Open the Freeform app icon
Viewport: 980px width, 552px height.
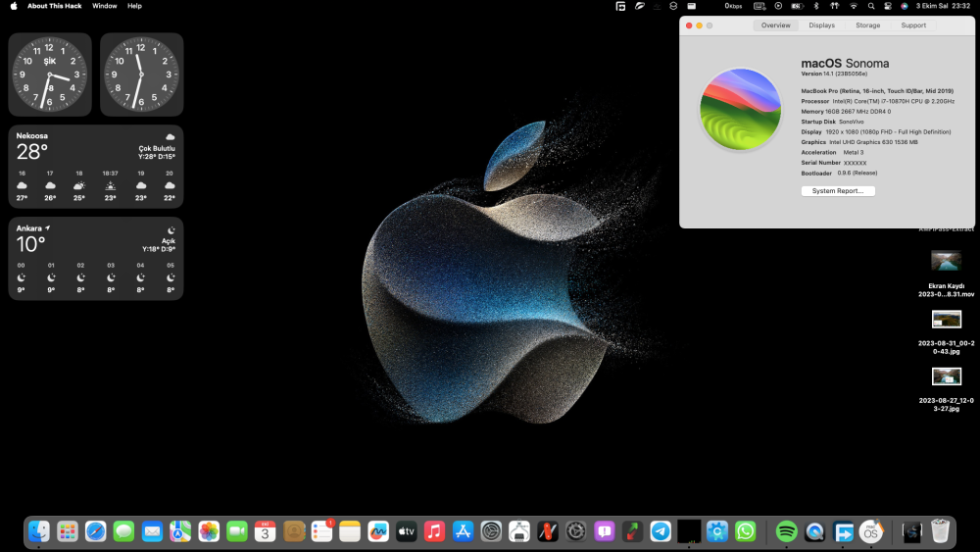click(378, 531)
